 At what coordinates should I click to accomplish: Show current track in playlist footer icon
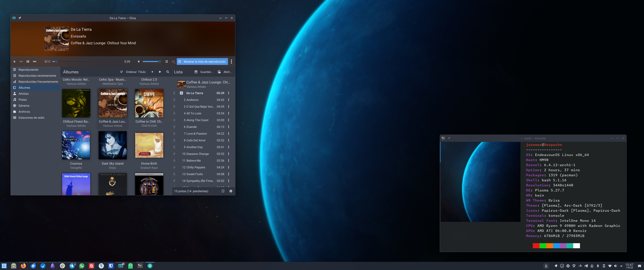coord(223,191)
